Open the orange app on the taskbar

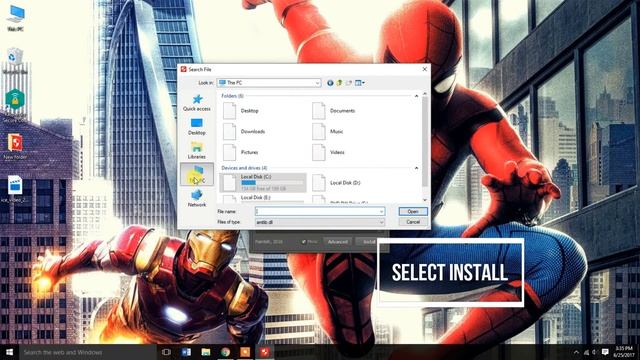(245, 352)
